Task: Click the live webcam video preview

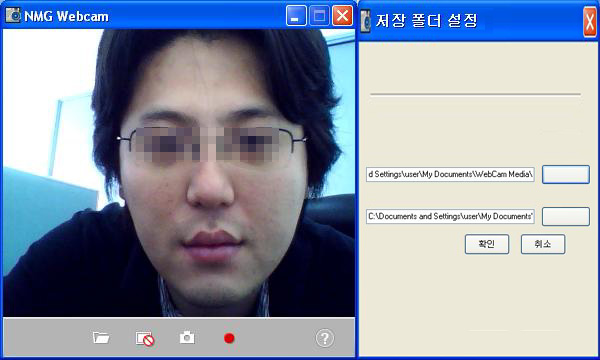Action: pos(179,173)
